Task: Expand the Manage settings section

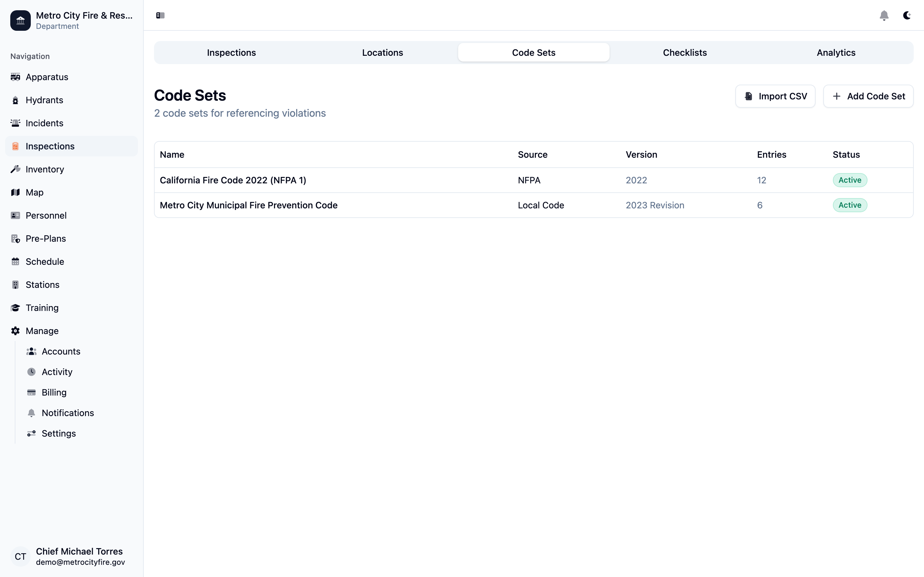Action: pyautogui.click(x=41, y=331)
